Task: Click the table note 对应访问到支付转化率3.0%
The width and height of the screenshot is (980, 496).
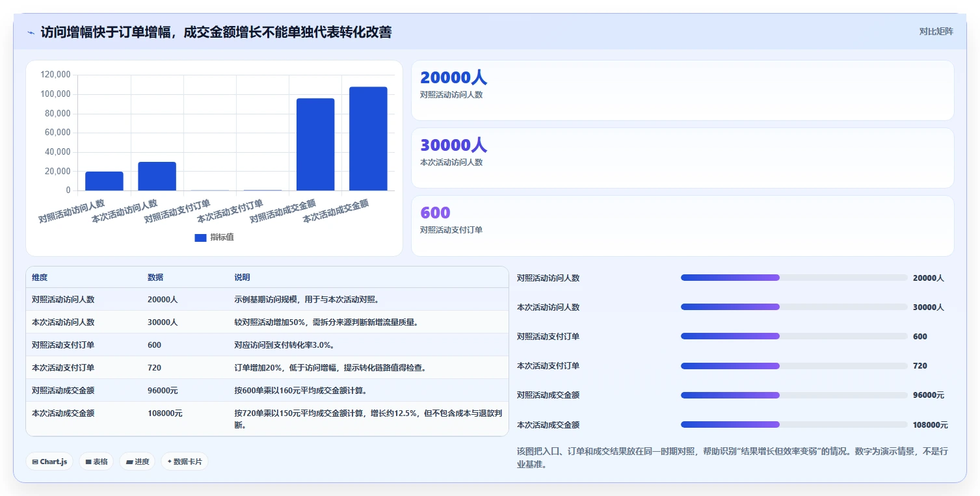Action: point(284,345)
